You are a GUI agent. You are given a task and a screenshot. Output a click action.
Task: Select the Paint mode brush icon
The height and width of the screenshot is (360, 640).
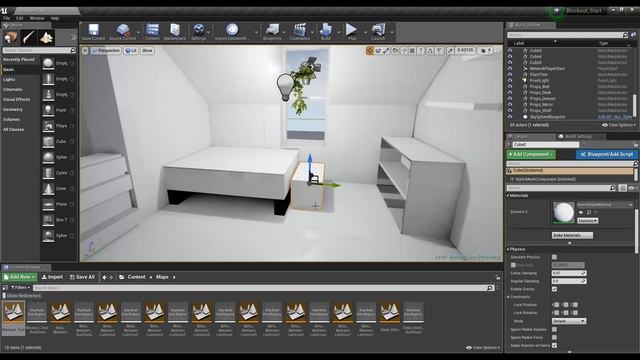point(29,38)
